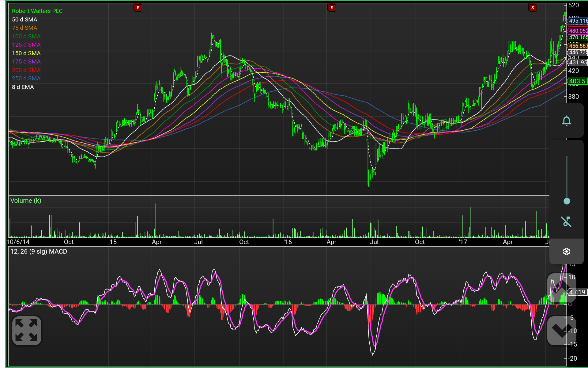
Task: Select 250 d SMA legend entry
Action: (x=26, y=79)
